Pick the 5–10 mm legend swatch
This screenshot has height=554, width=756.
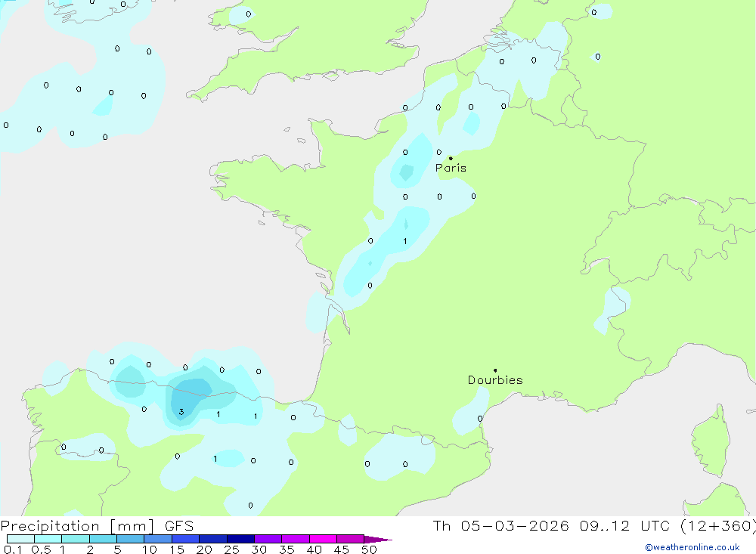tap(131, 539)
